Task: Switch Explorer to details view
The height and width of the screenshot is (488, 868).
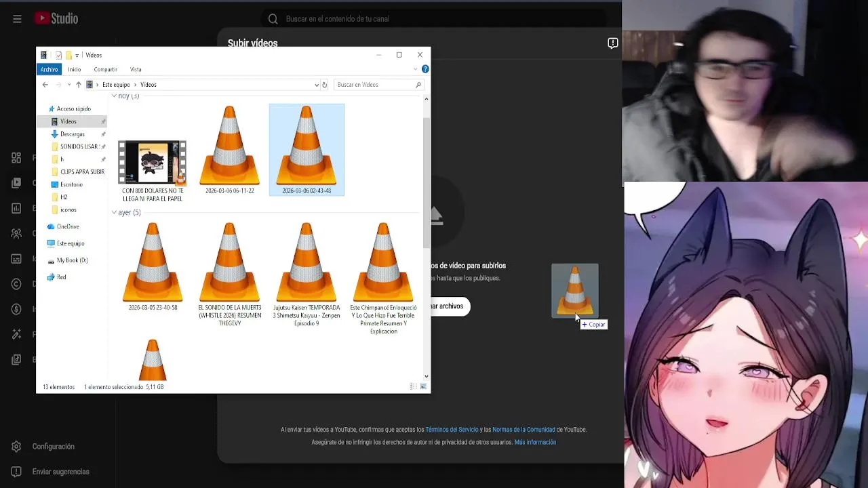Action: coord(413,386)
